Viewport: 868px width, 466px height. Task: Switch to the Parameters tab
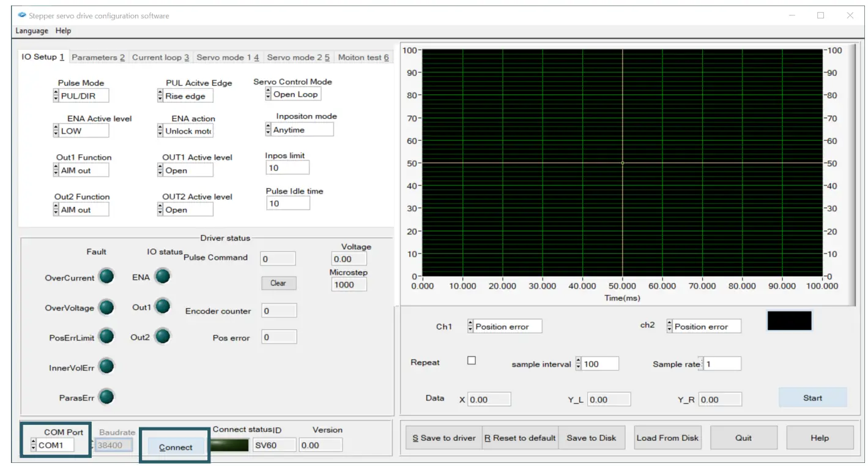(98, 58)
